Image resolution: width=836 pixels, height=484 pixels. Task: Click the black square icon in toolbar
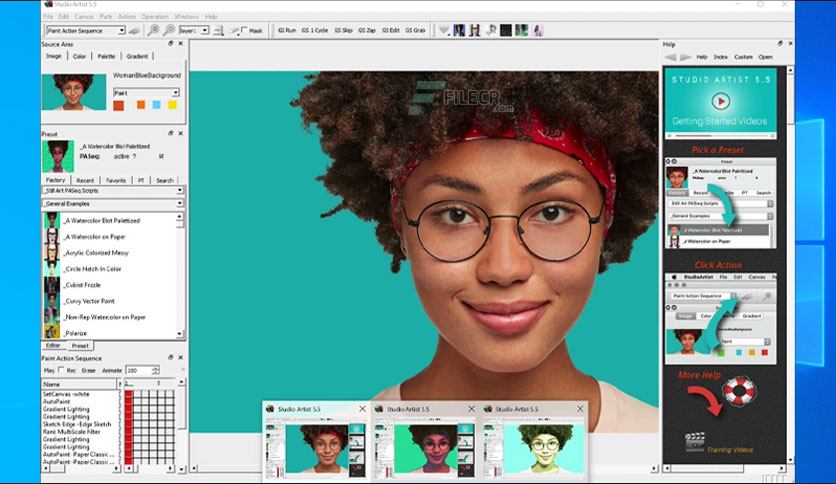(x=505, y=30)
